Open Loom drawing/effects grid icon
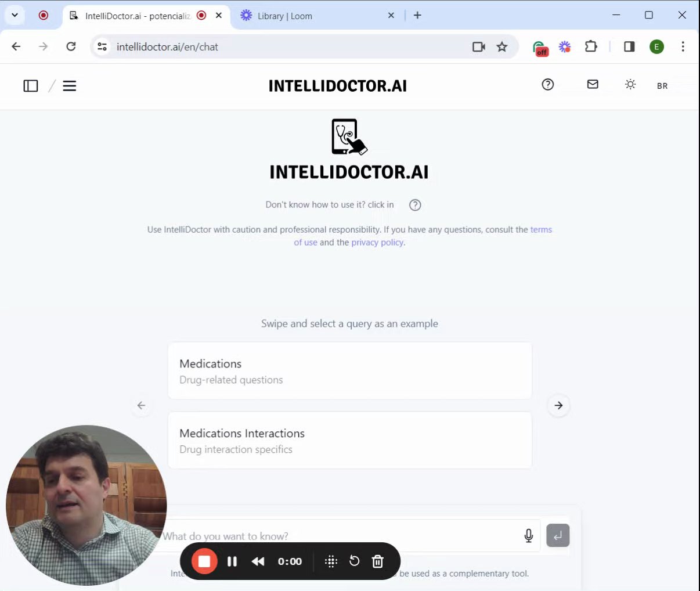This screenshot has height=591, width=700. click(331, 561)
